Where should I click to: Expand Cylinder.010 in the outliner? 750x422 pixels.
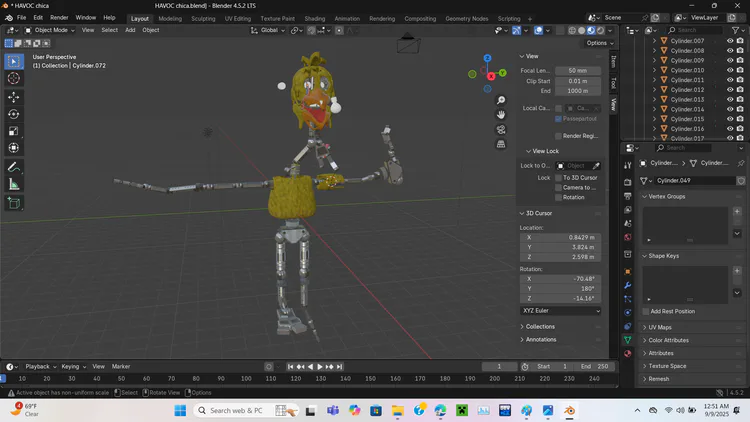click(x=654, y=70)
